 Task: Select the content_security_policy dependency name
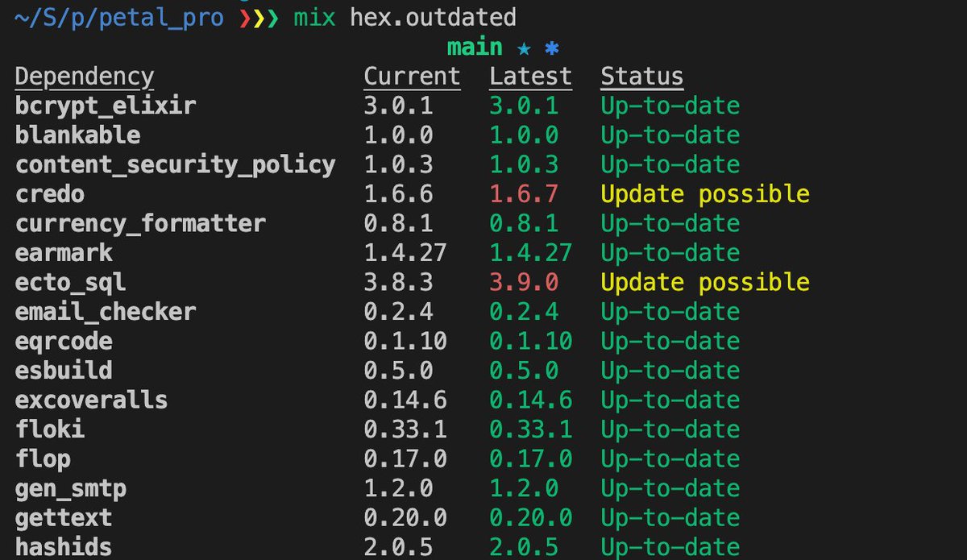pyautogui.click(x=176, y=165)
